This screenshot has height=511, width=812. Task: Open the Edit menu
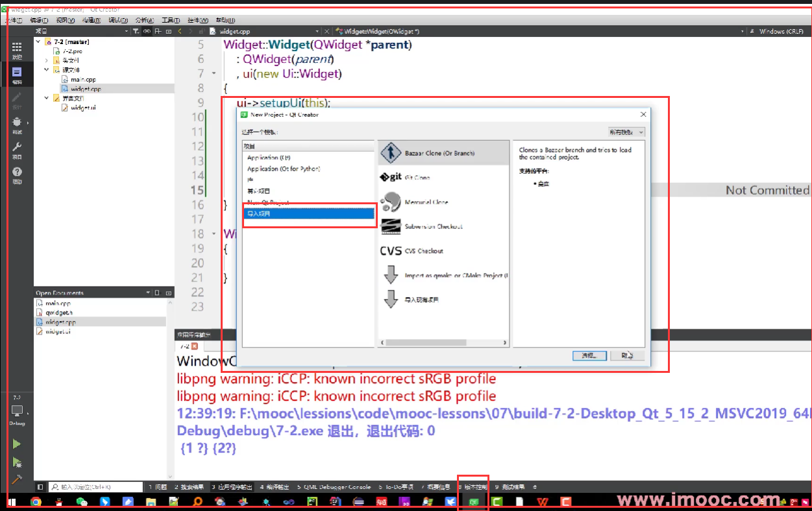coord(39,20)
